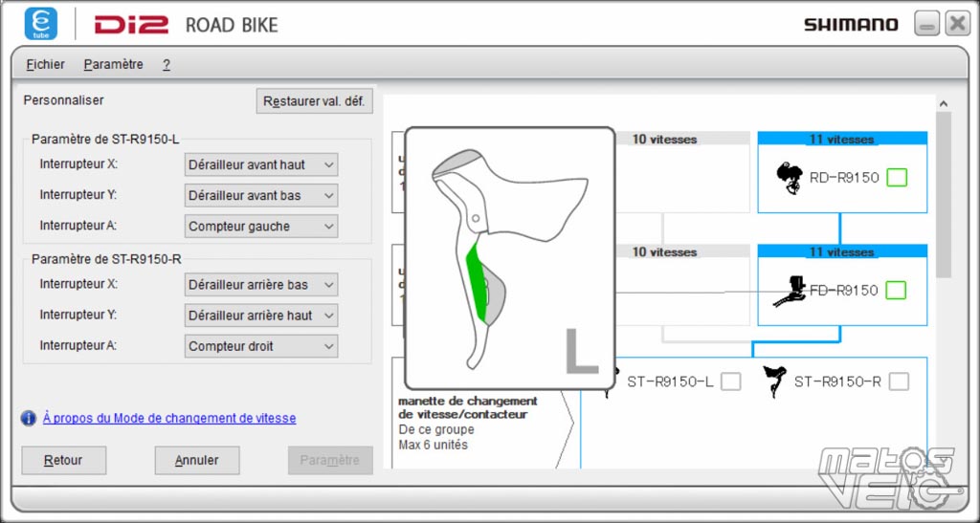Open the Dérailleur arrière haut dropdown
The height and width of the screenshot is (523, 980).
tap(261, 316)
